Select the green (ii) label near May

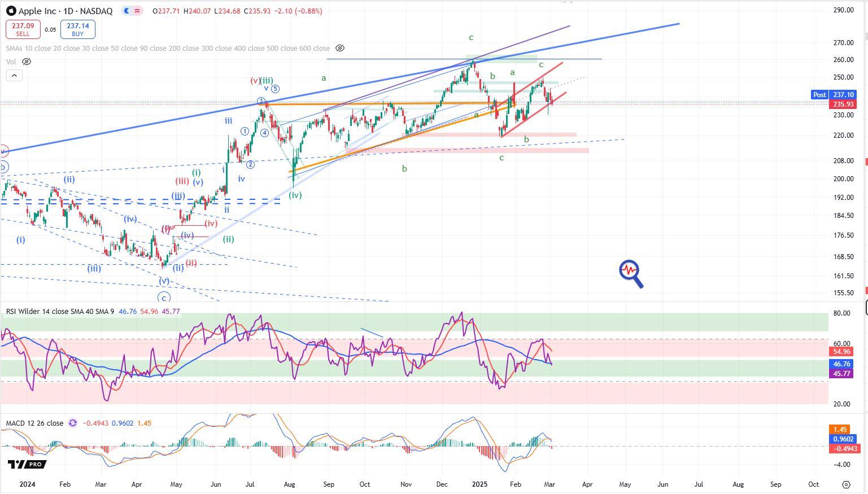point(228,239)
